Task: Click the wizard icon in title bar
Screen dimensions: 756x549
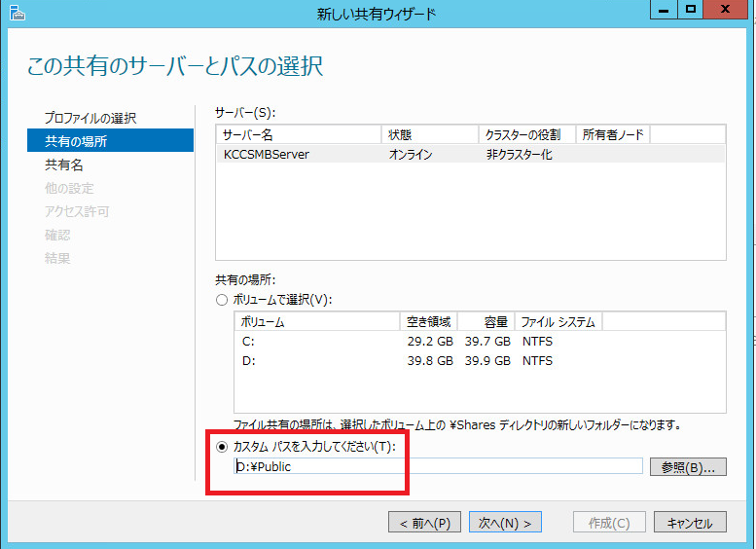Action: click(x=18, y=13)
